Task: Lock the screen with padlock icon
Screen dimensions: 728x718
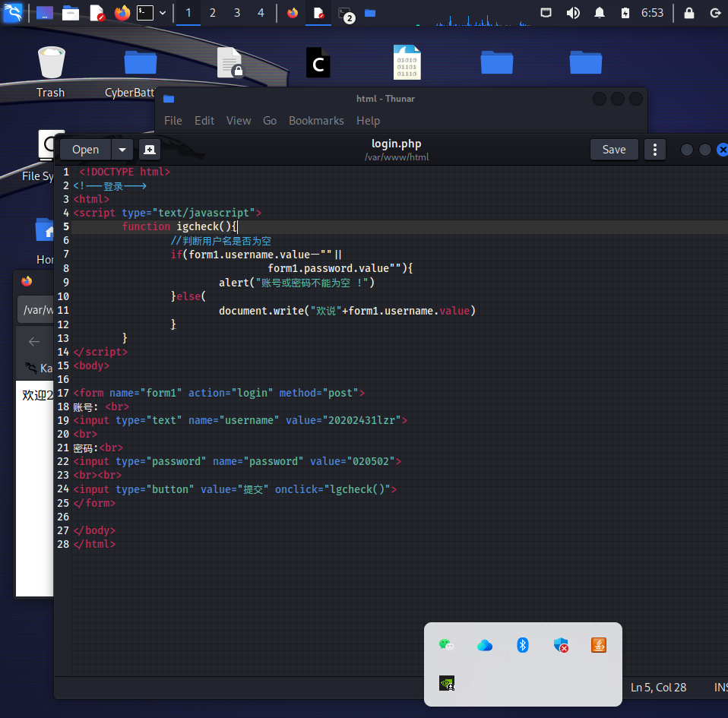Action: click(x=689, y=13)
